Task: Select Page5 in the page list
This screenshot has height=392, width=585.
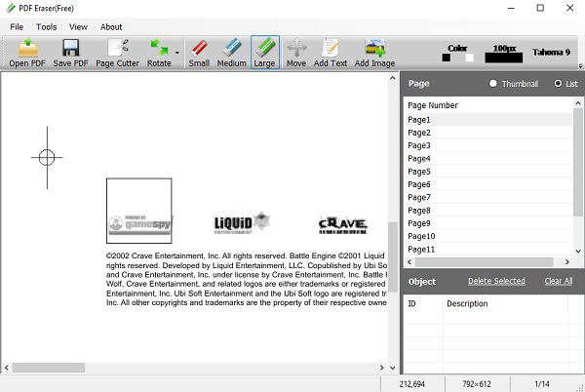Action: point(488,172)
